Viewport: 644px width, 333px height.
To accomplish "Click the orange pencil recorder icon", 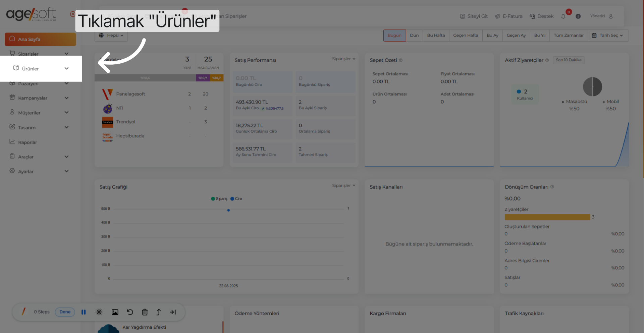I will (x=23, y=312).
